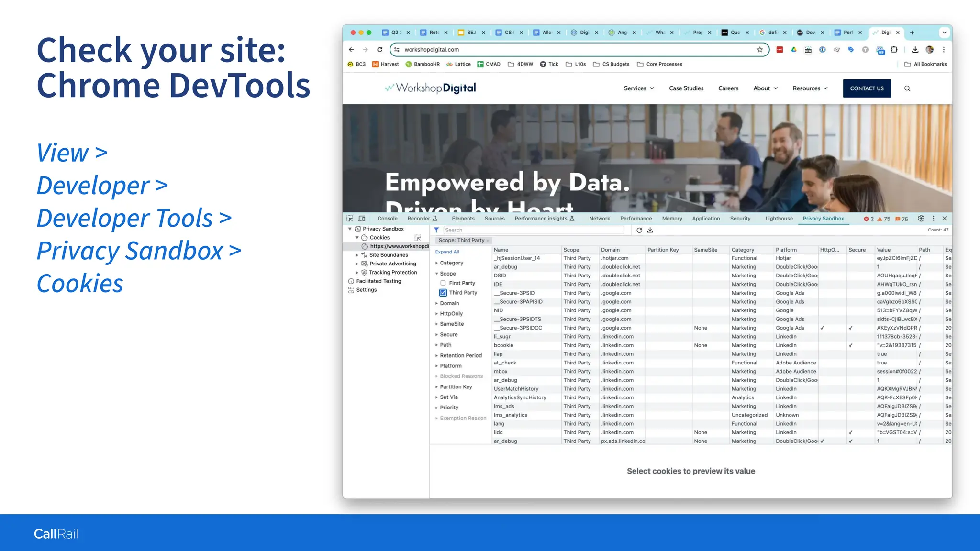
Task: Click the browser forward arrow
Action: [366, 50]
